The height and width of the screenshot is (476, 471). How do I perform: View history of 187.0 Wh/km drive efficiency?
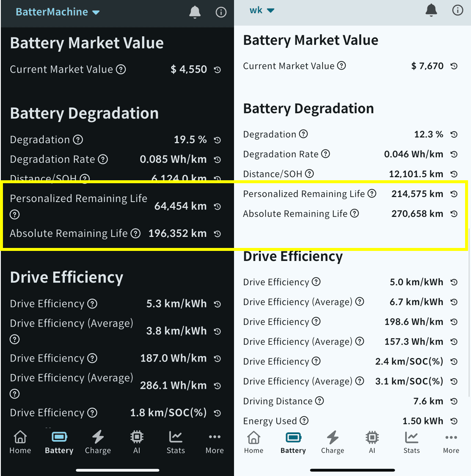click(x=217, y=358)
